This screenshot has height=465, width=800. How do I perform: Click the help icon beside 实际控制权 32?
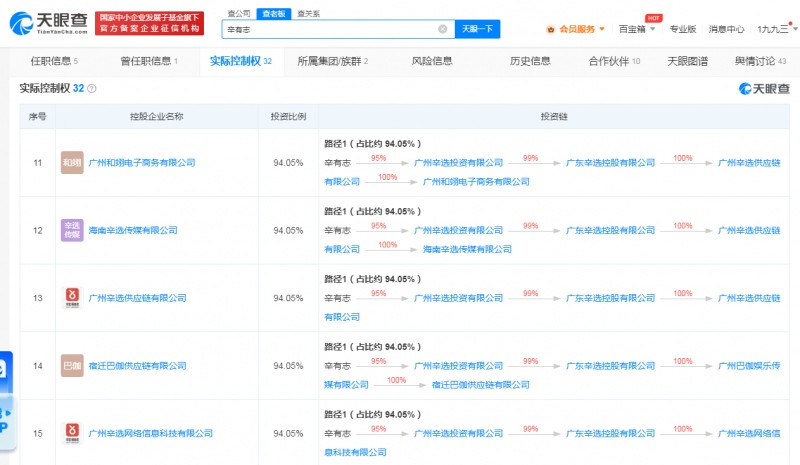[x=92, y=89]
